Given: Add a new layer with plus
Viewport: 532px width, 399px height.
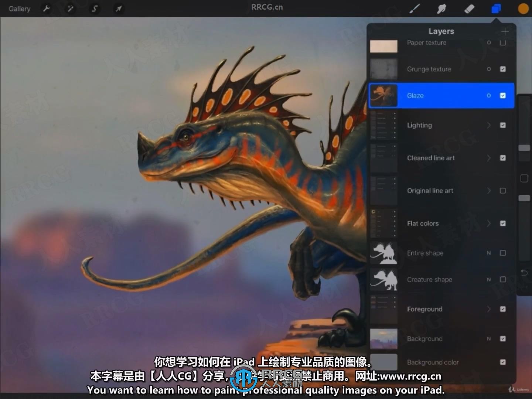Looking at the screenshot, I should [x=505, y=31].
